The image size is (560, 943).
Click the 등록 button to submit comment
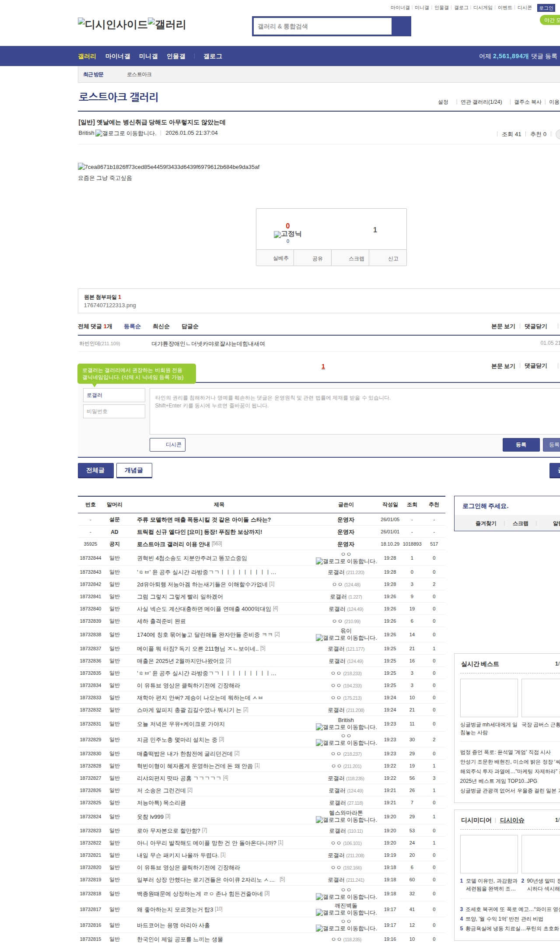point(521,445)
